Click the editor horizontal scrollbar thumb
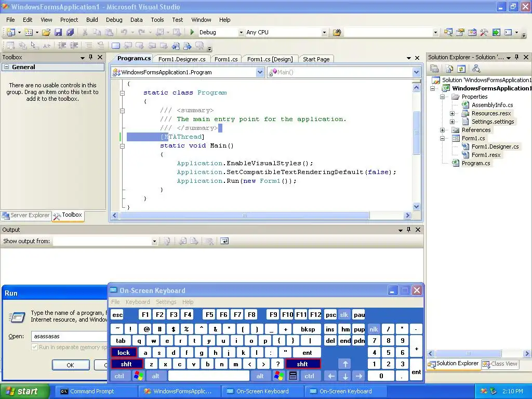Viewport: 532px width, 399px height. coord(244,216)
